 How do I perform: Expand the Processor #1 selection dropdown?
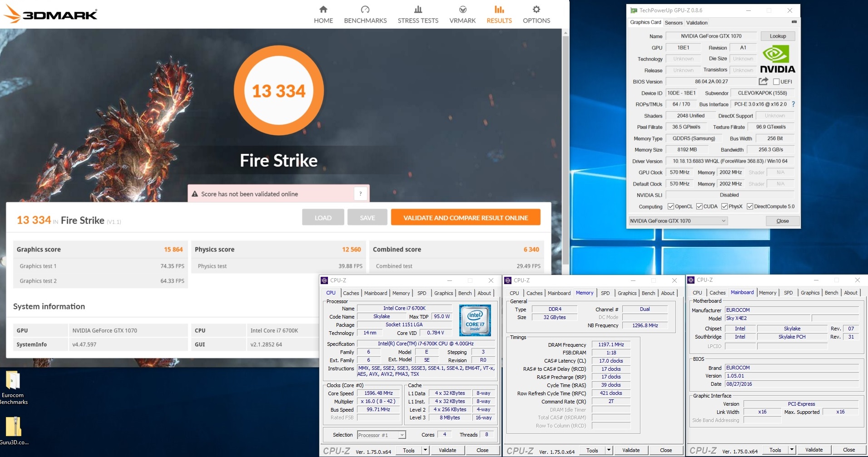click(402, 435)
